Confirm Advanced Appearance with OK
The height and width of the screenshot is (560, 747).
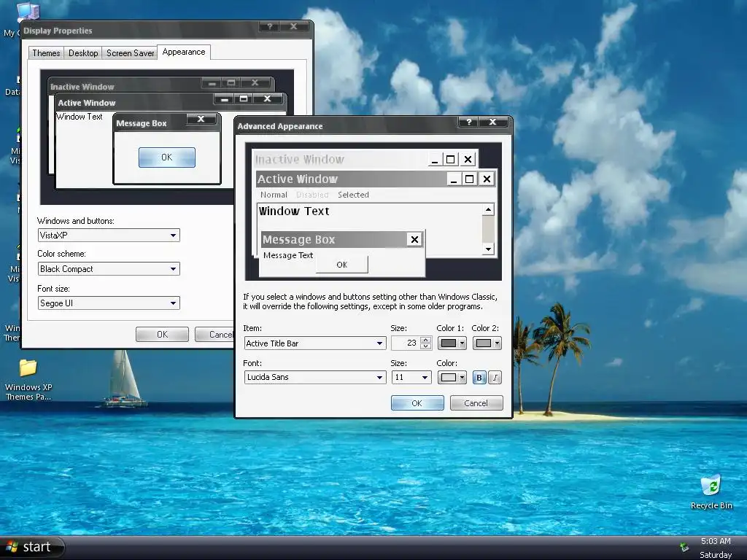(x=417, y=402)
